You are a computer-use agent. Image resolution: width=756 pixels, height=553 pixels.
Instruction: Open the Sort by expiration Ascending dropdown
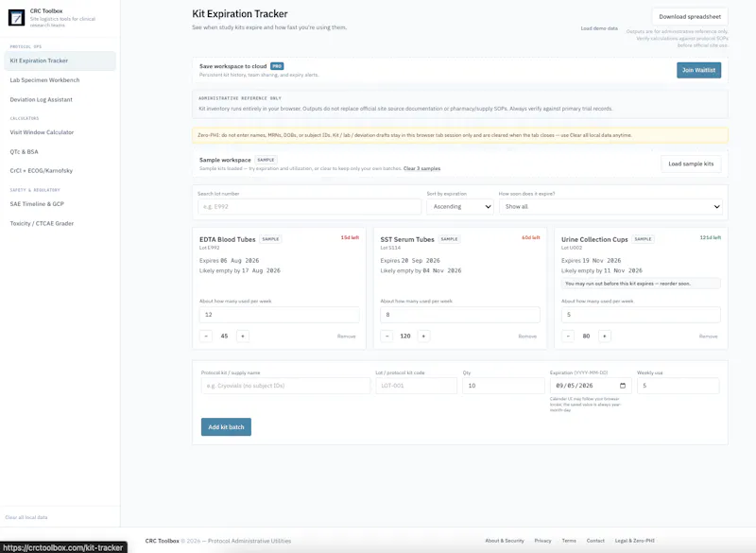[460, 206]
